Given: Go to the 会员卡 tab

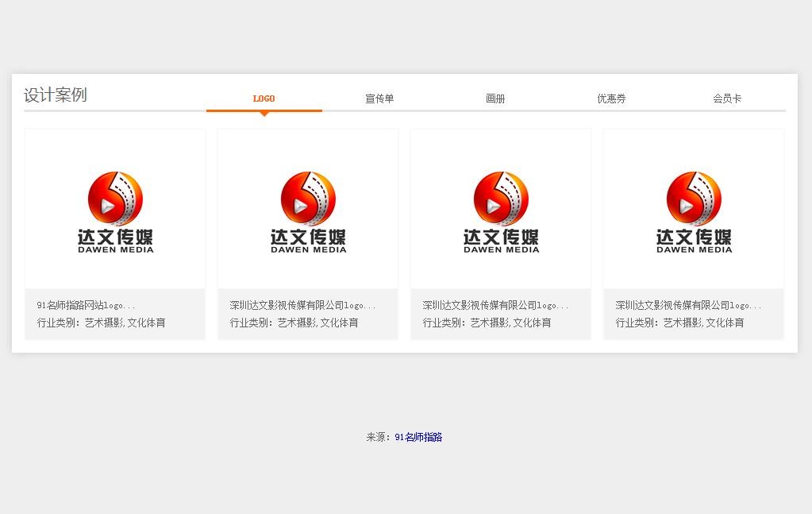Looking at the screenshot, I should [x=727, y=99].
